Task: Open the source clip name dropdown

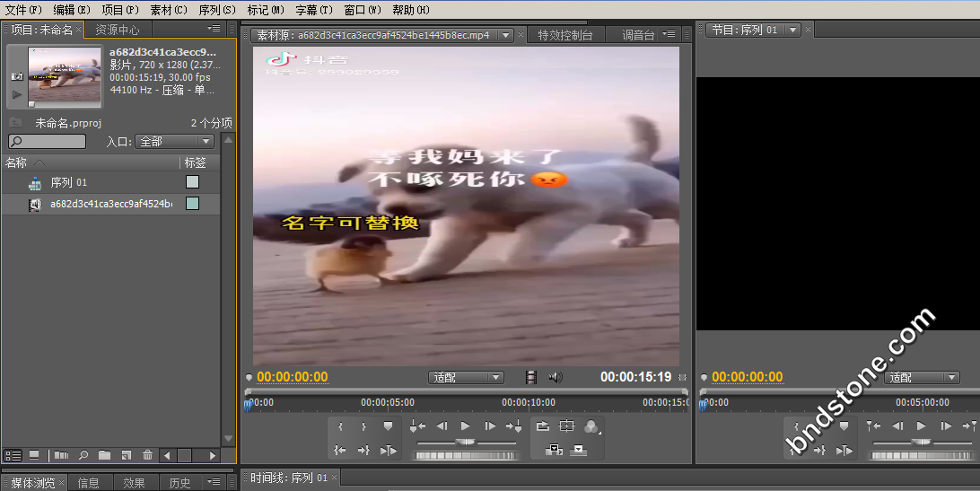Action: [506, 35]
